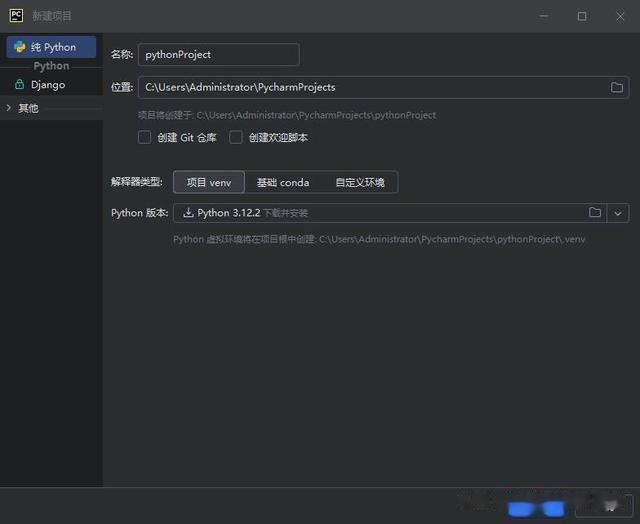The width and height of the screenshot is (640, 524).
Task: Click the blue create button at bottom
Action: pyautogui.click(x=536, y=509)
